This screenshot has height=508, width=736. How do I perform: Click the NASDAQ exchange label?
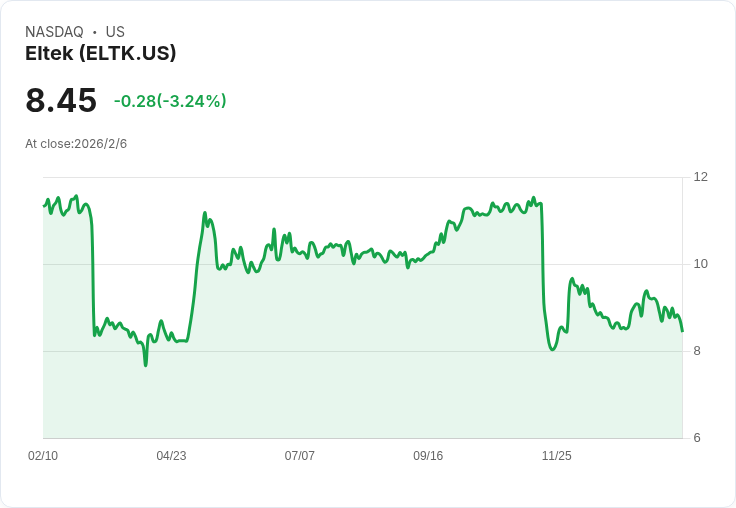pos(54,32)
